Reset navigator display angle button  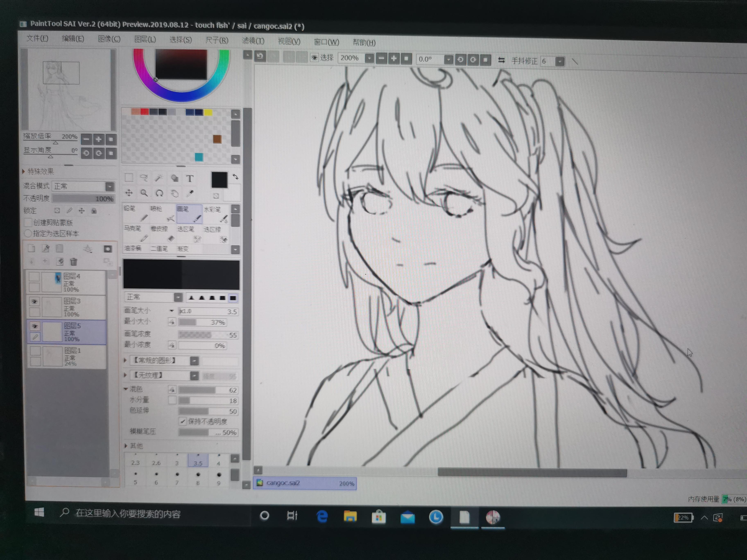pyautogui.click(x=111, y=153)
